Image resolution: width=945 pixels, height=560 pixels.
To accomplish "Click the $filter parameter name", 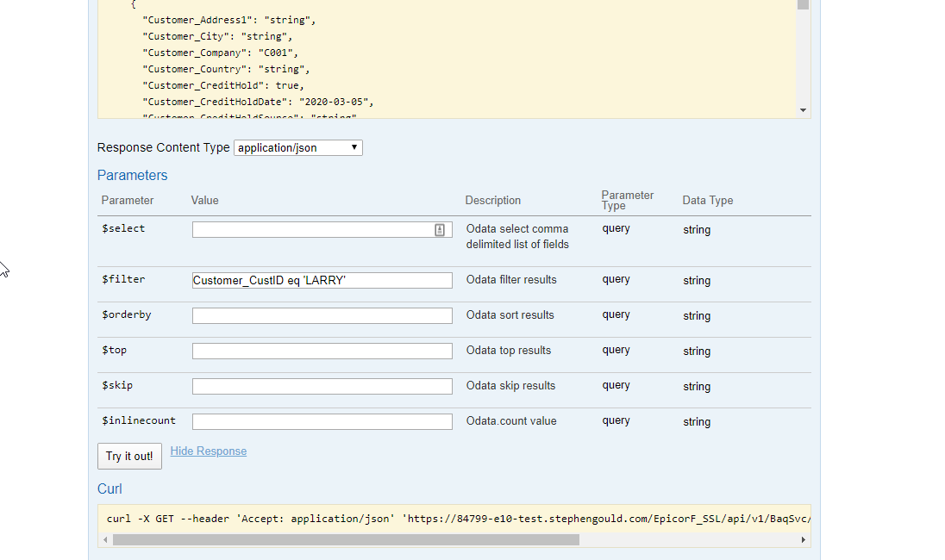I will (x=123, y=279).
